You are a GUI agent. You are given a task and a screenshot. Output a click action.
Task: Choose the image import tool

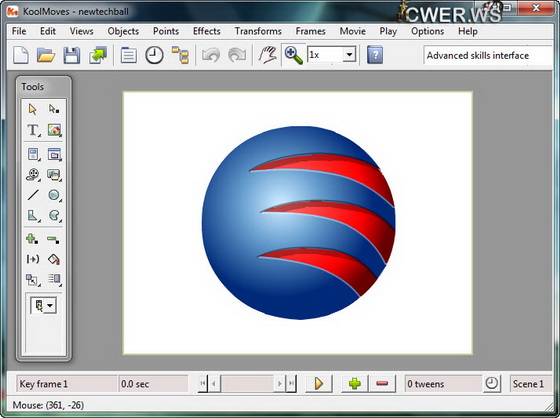(54, 130)
